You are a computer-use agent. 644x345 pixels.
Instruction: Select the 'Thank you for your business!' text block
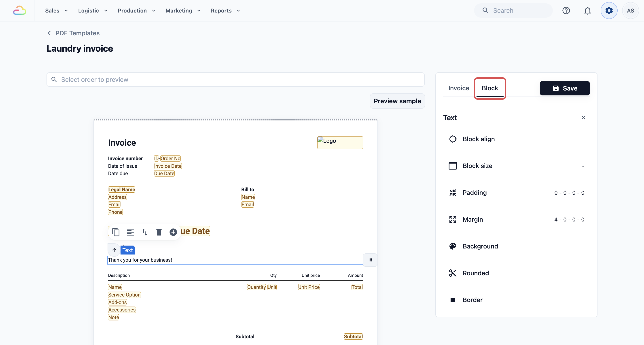click(x=235, y=260)
